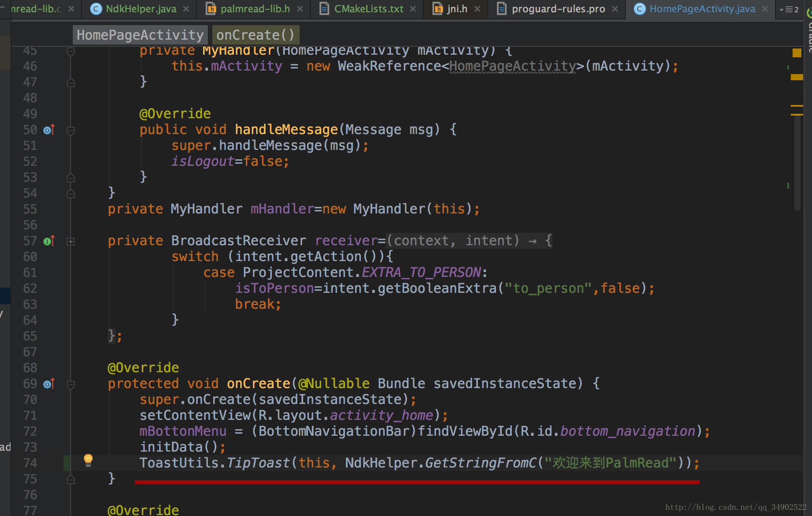This screenshot has height=516, width=812.
Task: Click BottomNavigationBar cast on line 72
Action: [334, 431]
